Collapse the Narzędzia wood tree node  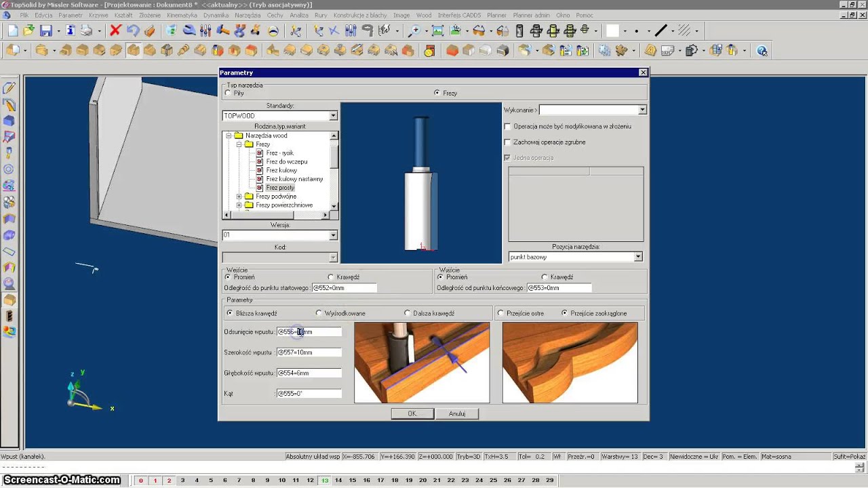[229, 136]
